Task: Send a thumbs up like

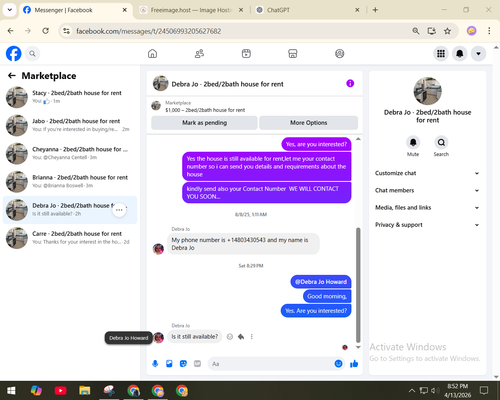Action: click(354, 364)
